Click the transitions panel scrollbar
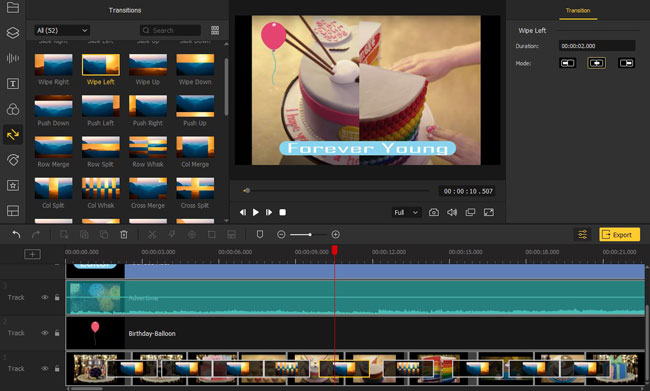Image resolution: width=650 pixels, height=391 pixels. click(226, 87)
